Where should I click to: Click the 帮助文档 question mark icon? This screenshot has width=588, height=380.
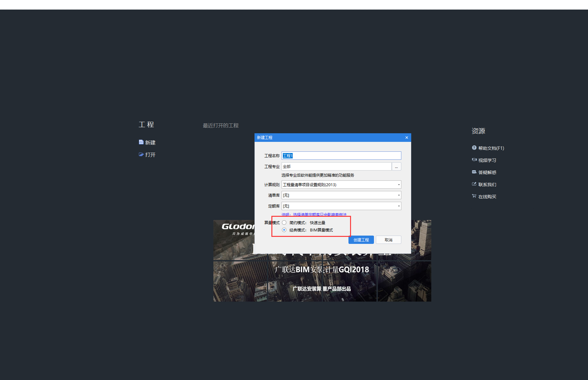[474, 148]
